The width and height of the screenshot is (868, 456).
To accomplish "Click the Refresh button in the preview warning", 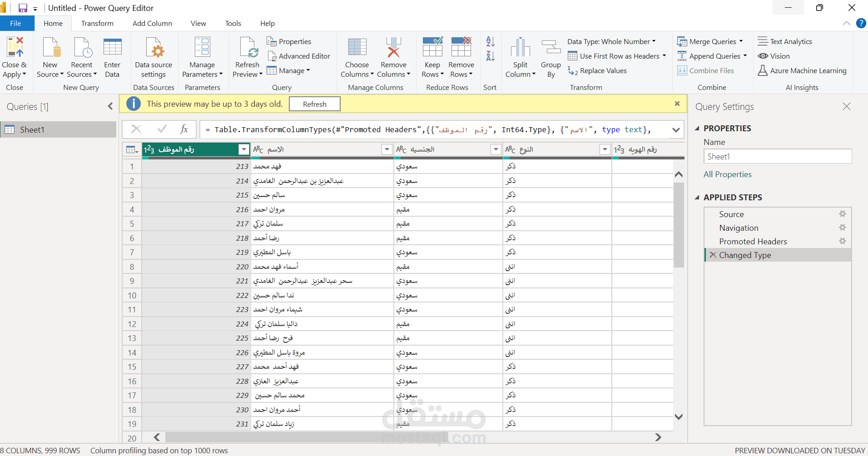I will (x=315, y=104).
